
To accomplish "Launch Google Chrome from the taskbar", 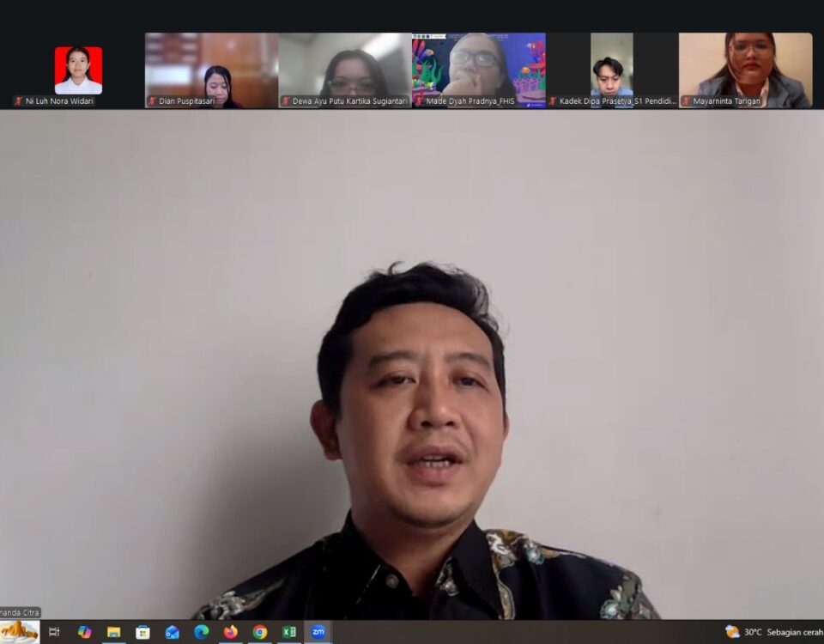I will coord(259,632).
